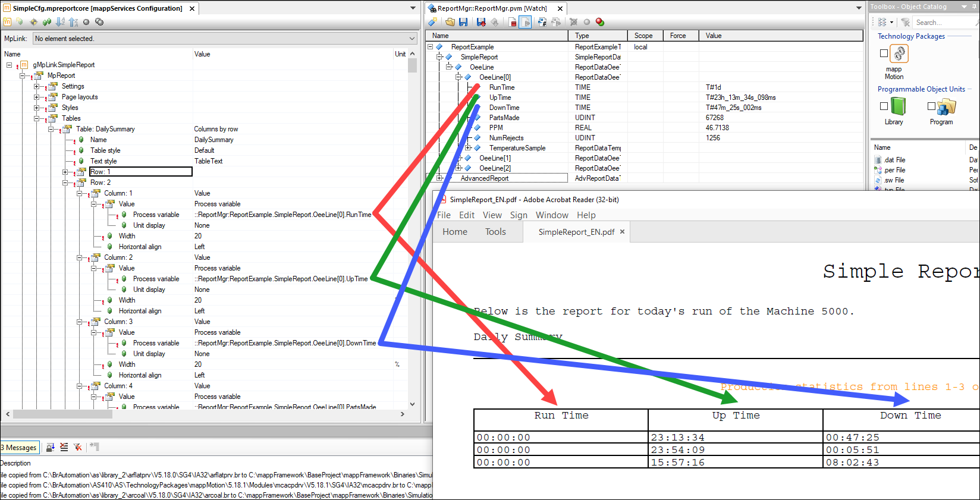
Task: Tick the Program object unit checkbox
Action: 931,106
